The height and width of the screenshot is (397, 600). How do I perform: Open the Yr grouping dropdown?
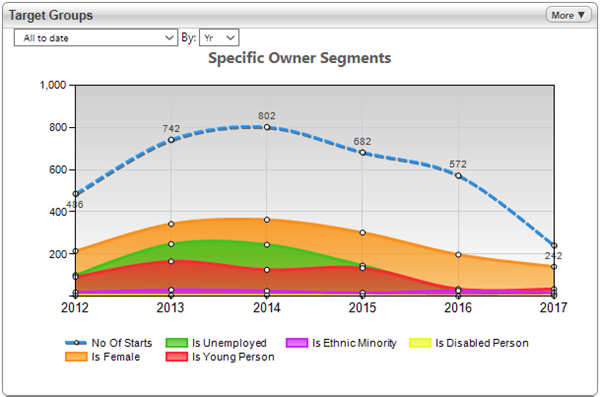[x=219, y=38]
